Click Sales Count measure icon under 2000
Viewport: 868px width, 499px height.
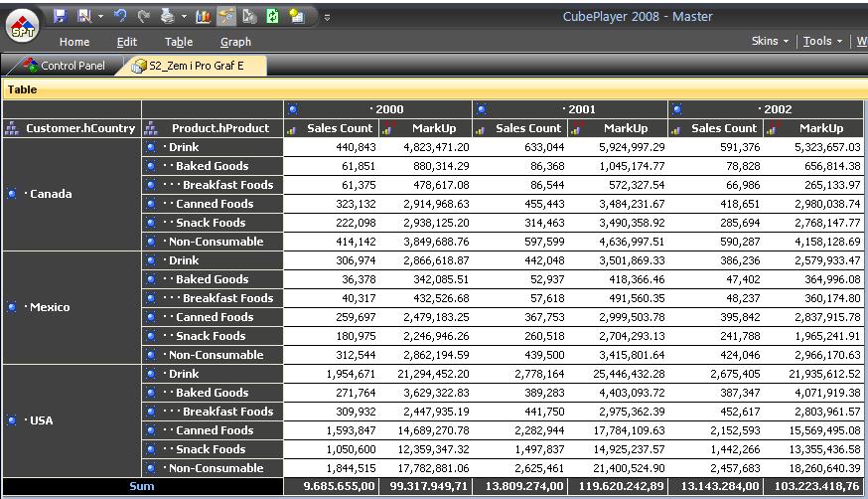coord(291,130)
